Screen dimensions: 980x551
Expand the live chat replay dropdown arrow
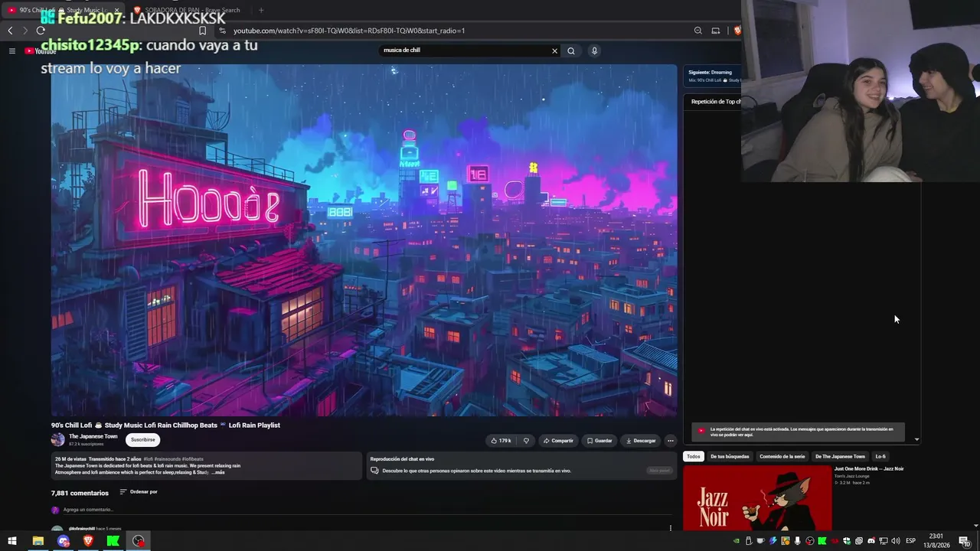[x=916, y=439]
